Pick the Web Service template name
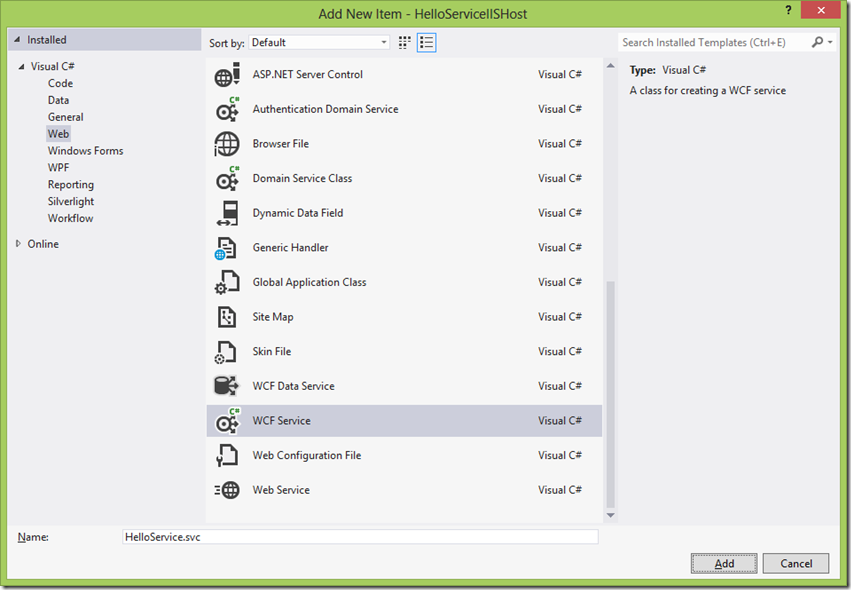The width and height of the screenshot is (851, 590). click(x=281, y=490)
